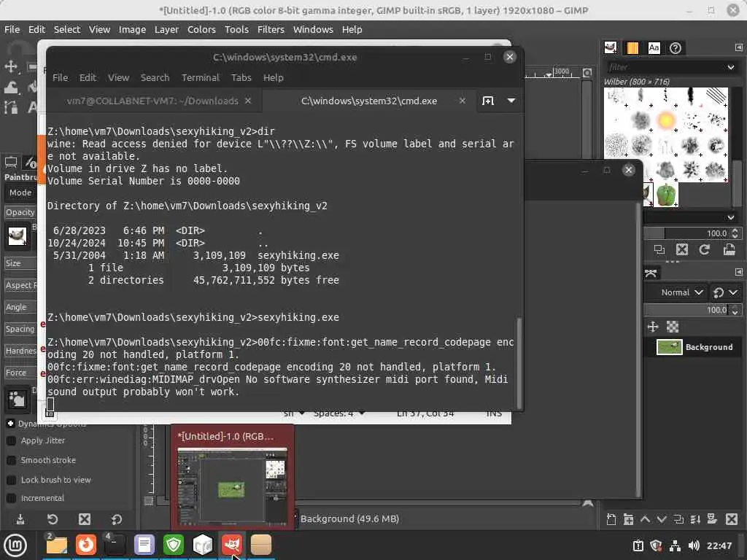Launch Firefox from the taskbar
747x560 pixels.
(86, 544)
